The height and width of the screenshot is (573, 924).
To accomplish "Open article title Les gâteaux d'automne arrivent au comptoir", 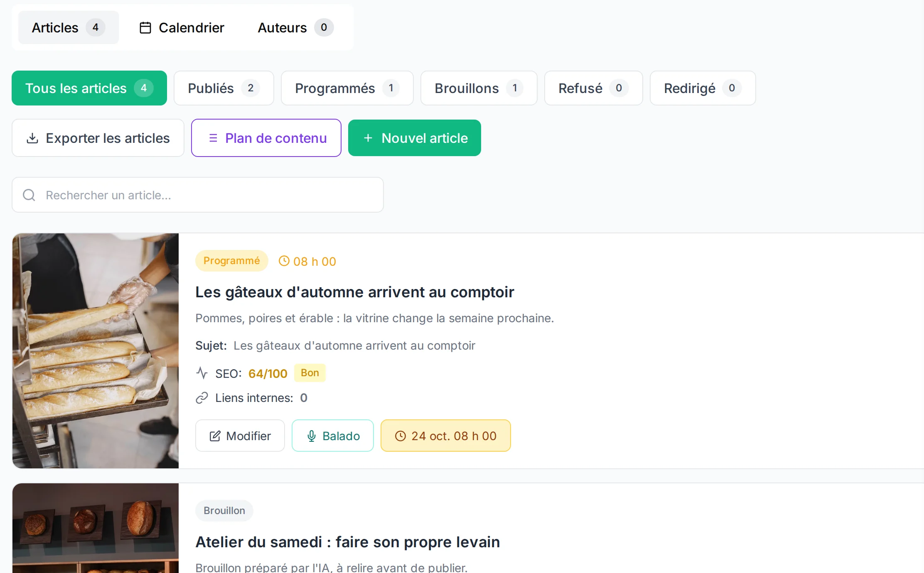I will click(355, 292).
